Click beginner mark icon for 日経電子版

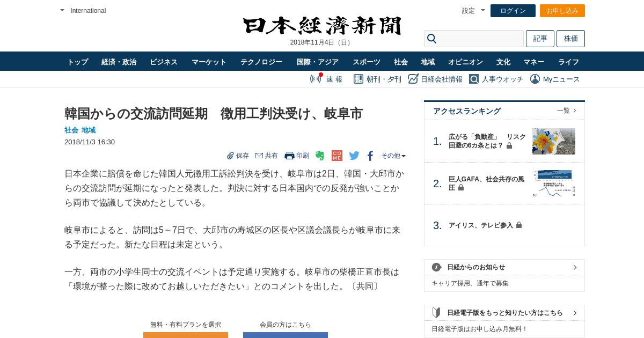pos(436,313)
